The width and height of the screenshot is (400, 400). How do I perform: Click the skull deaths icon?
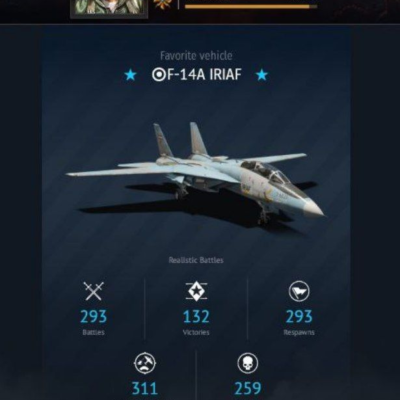pos(248,363)
